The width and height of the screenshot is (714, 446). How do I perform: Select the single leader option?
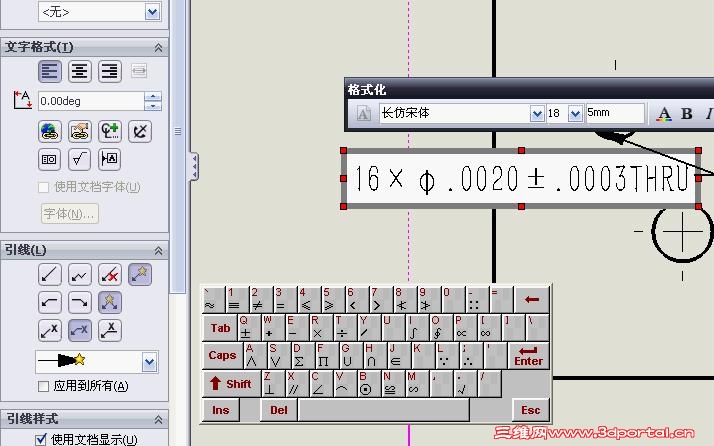pos(50,275)
